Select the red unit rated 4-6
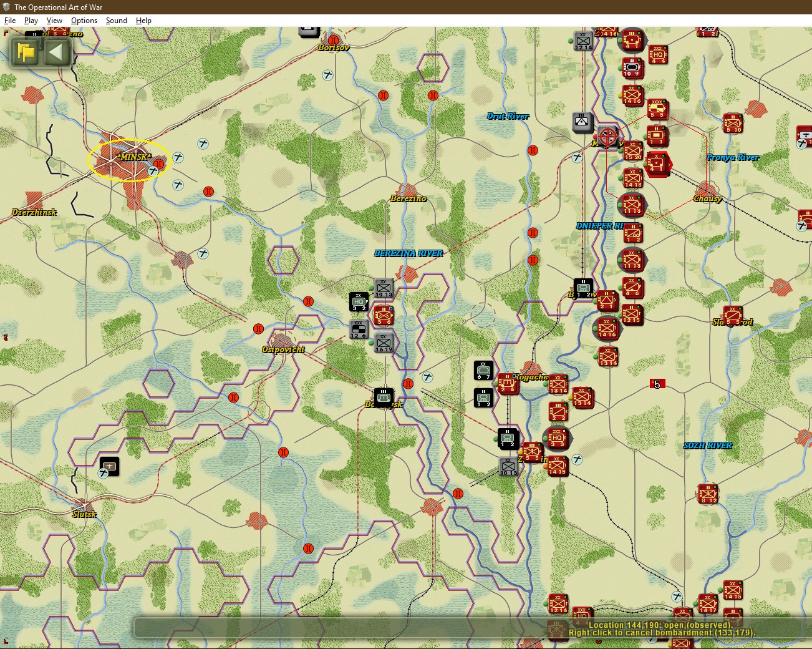812x649 pixels. (632, 288)
